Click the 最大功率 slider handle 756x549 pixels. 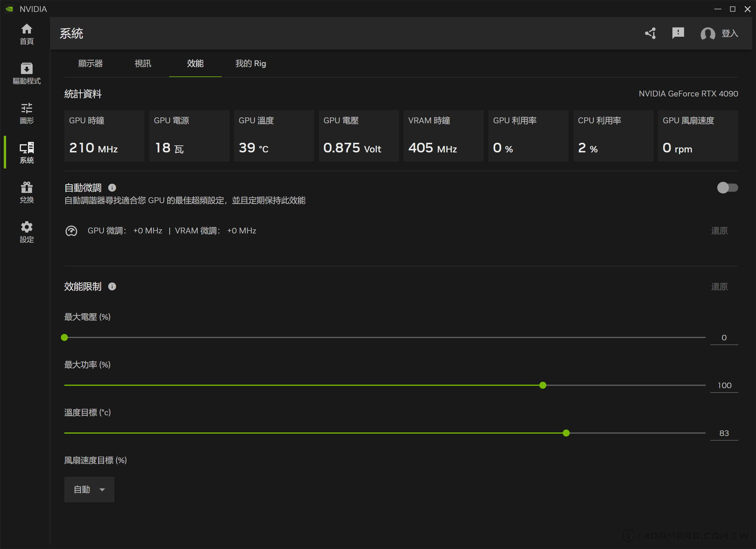point(543,385)
